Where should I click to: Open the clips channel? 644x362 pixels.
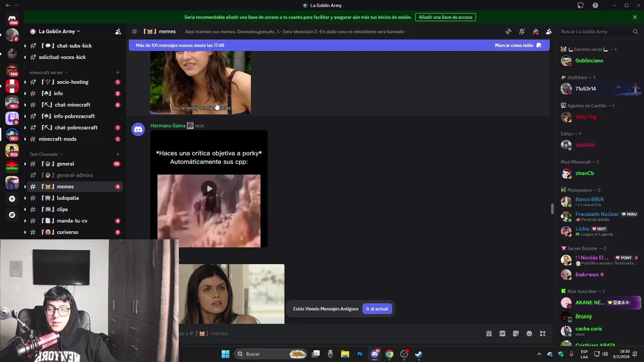point(74,209)
